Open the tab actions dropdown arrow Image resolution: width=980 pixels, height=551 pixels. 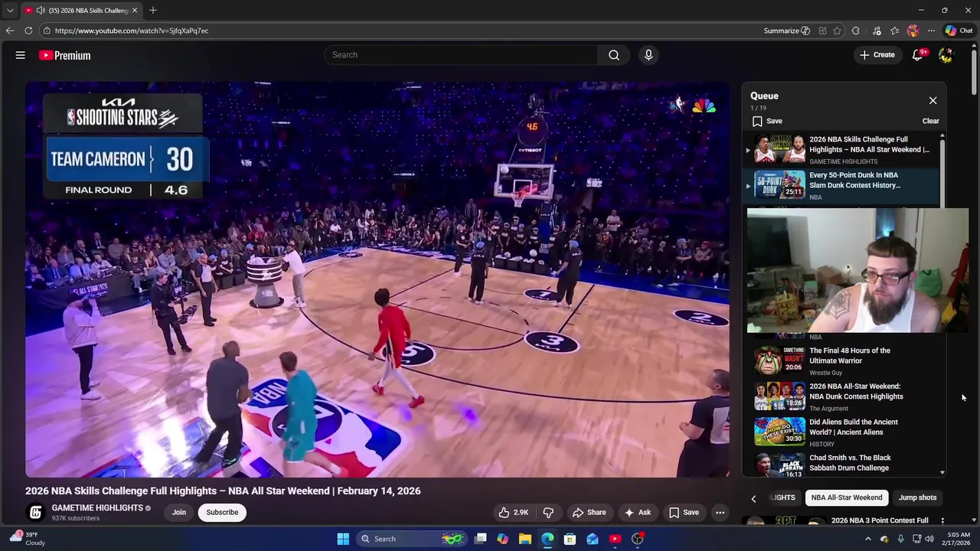click(9, 10)
